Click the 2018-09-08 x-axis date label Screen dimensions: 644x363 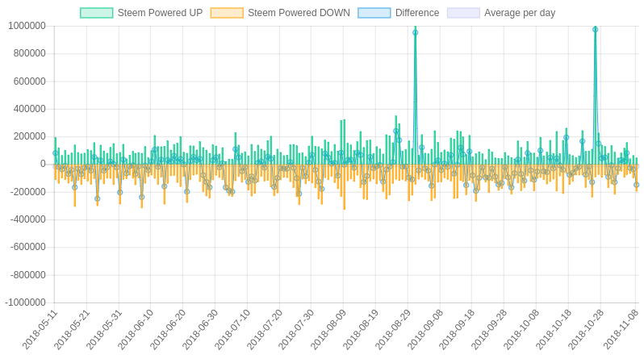pyautogui.click(x=424, y=330)
